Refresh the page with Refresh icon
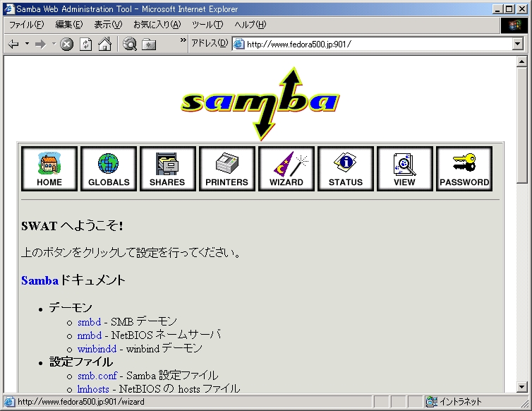Screen dimensions: 532x411 [85, 44]
